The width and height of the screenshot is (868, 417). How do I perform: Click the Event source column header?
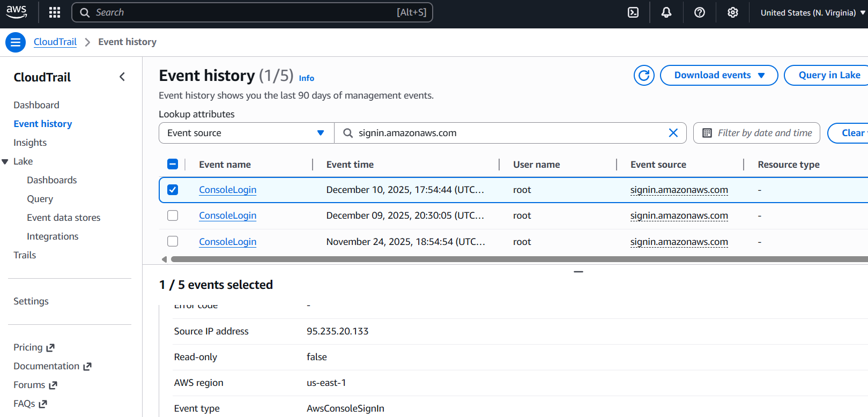point(658,165)
